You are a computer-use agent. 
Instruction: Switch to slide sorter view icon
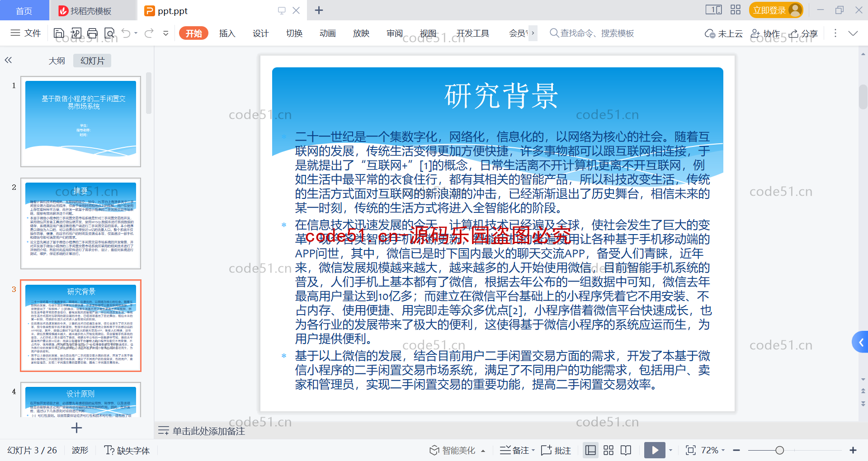(609, 450)
